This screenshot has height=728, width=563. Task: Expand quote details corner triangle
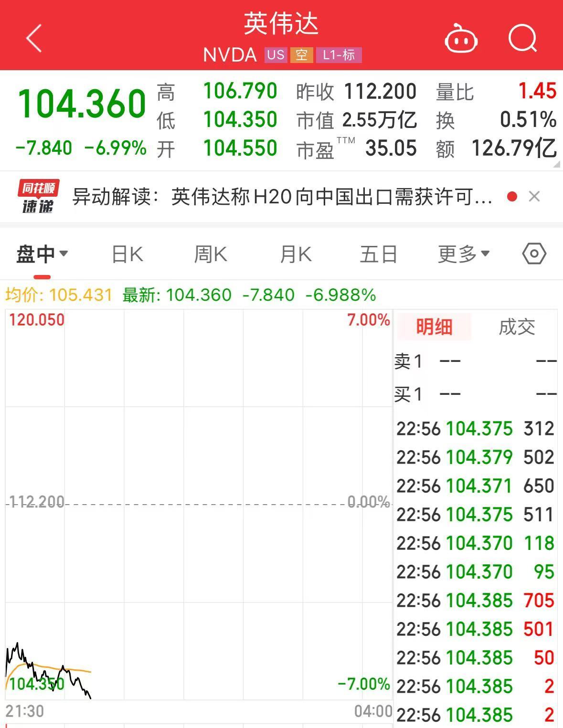point(556,164)
